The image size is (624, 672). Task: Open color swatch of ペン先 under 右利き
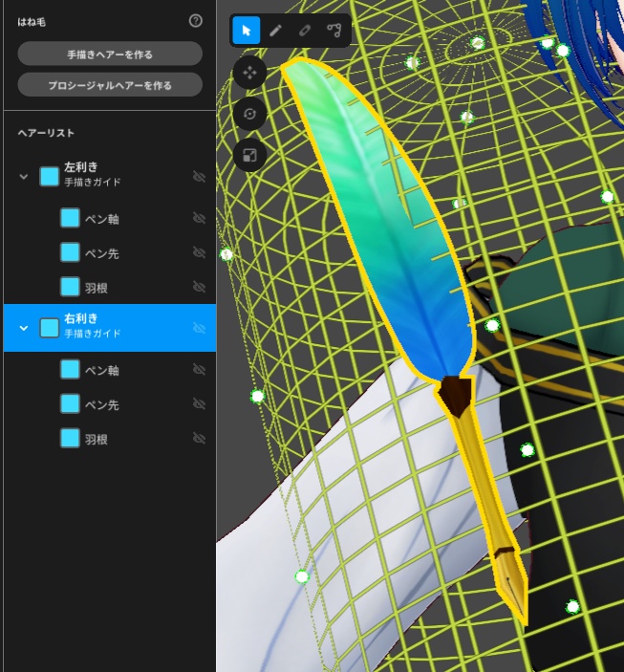coord(70,403)
